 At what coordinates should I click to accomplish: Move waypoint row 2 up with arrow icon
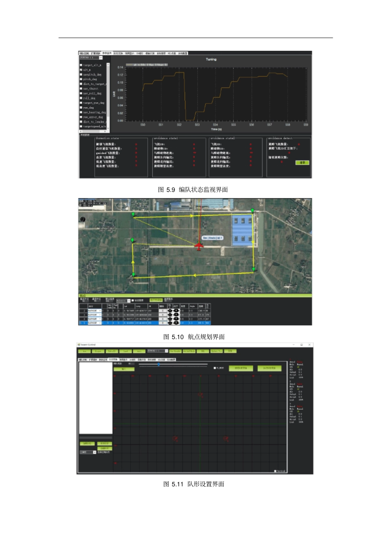point(170,311)
